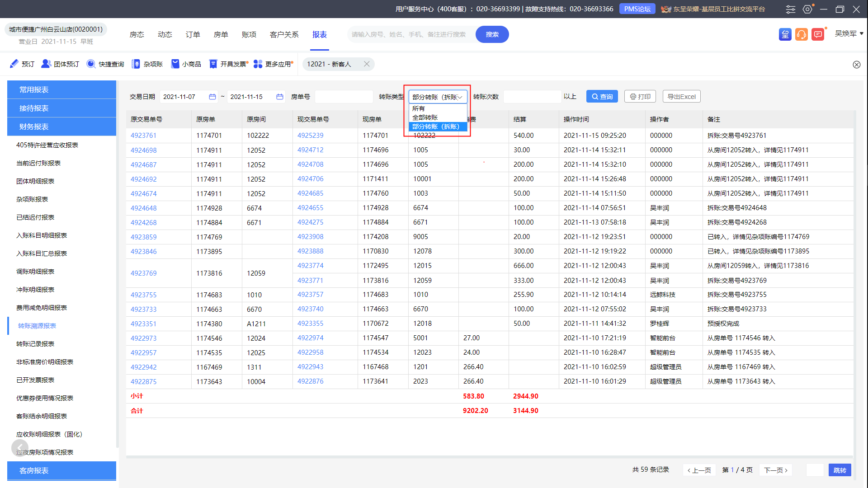This screenshot has height=488, width=868.
Task: Focus the 房单号 input field
Action: pos(344,97)
